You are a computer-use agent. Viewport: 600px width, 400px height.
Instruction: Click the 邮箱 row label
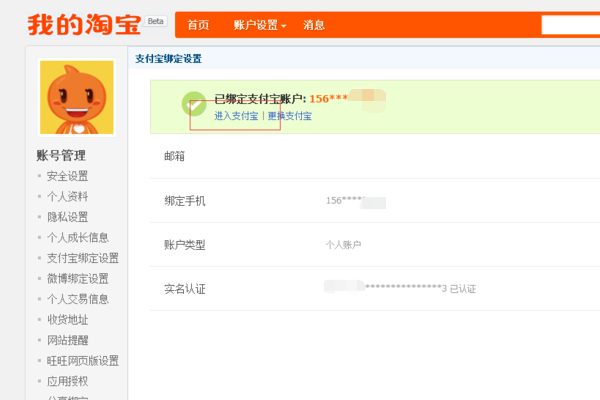tap(174, 156)
